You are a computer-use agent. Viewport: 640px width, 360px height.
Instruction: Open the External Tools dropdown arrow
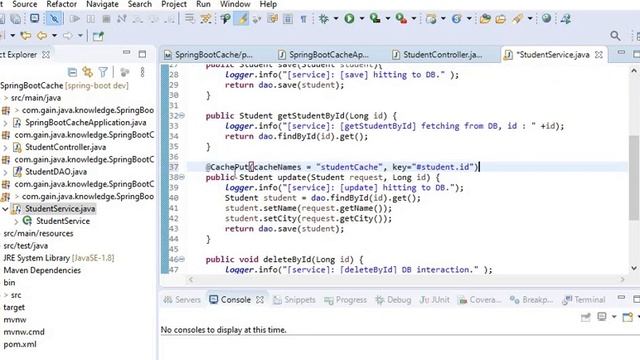pos(413,18)
